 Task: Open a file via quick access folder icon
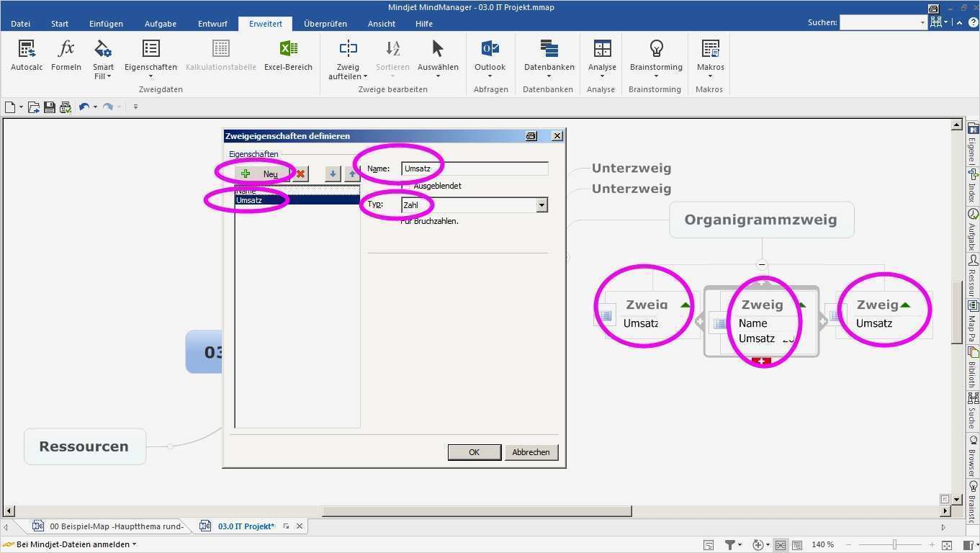click(x=33, y=107)
